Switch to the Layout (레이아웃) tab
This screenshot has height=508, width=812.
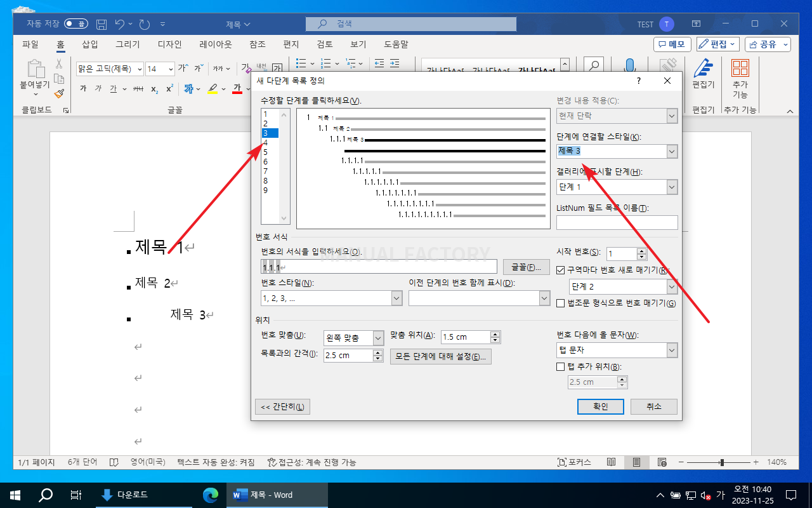tap(216, 44)
